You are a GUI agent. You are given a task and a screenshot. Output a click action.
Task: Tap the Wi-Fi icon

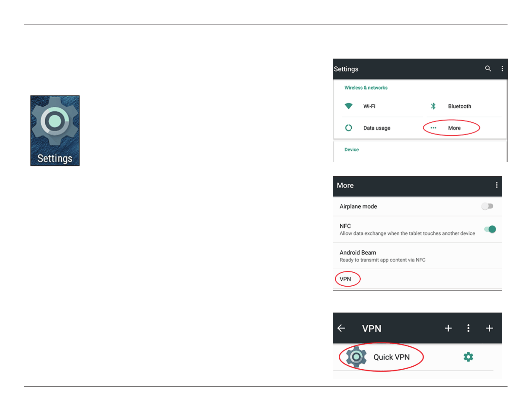click(349, 106)
